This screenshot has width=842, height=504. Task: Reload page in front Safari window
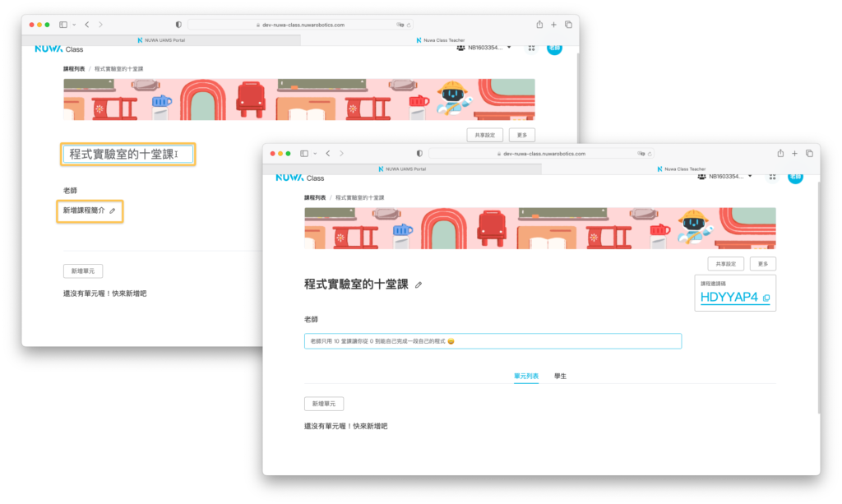click(x=650, y=154)
